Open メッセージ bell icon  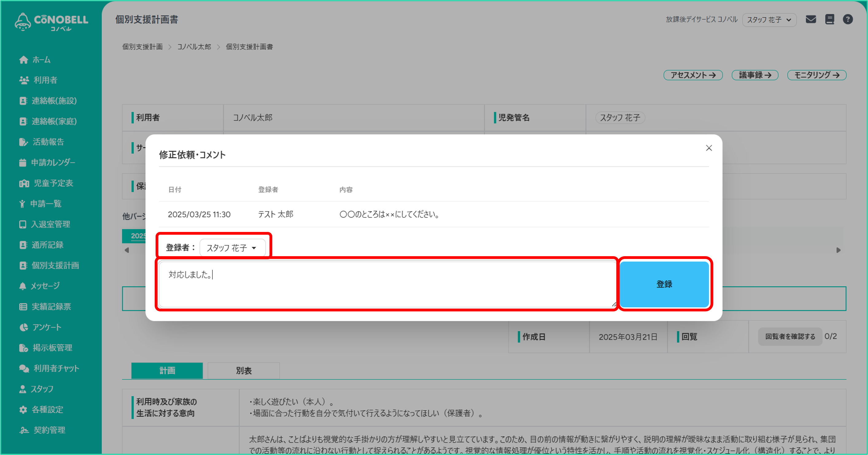point(23,286)
